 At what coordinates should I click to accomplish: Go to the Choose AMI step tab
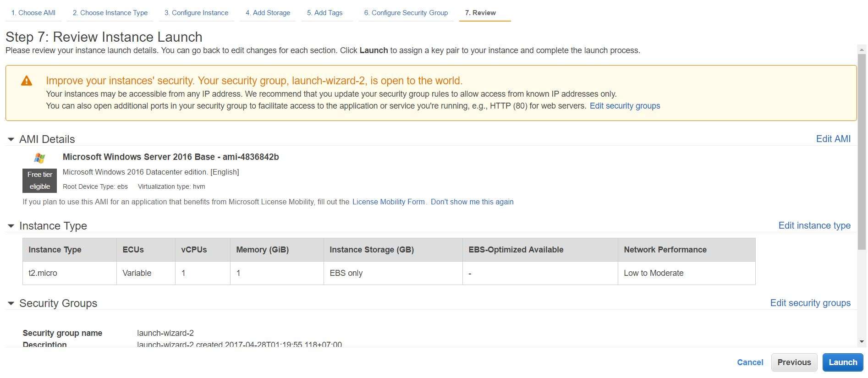33,13
